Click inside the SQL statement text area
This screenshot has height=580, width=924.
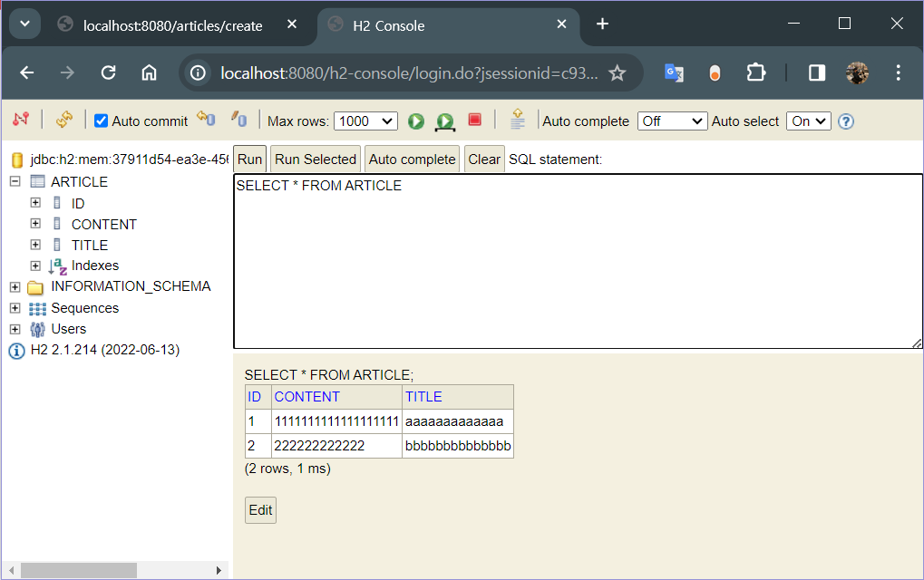(x=579, y=261)
